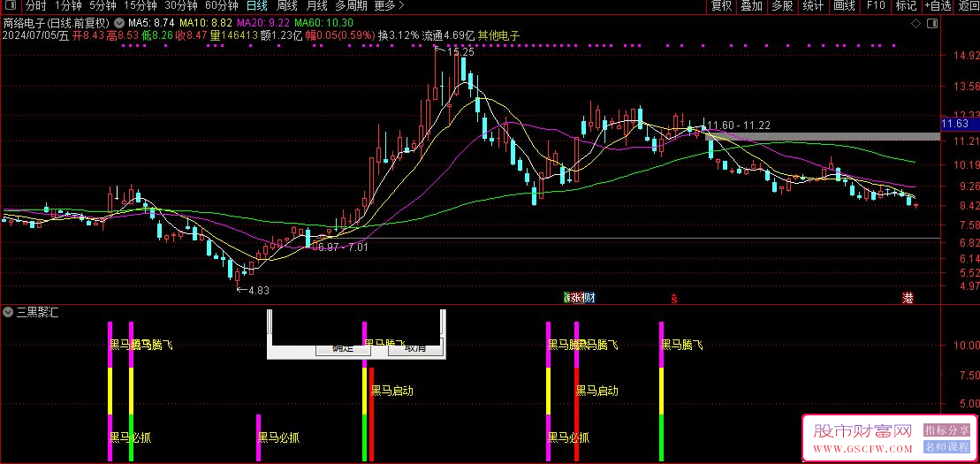The image size is (980, 464).
Task: Click the rightmost 黑马腾飞 signal label
Action: point(682,345)
